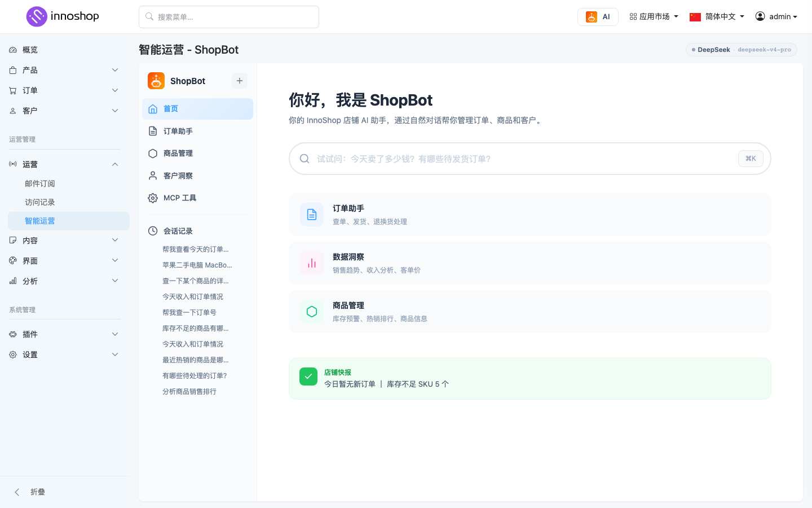Open 访问记录 submenu item

[x=40, y=202]
